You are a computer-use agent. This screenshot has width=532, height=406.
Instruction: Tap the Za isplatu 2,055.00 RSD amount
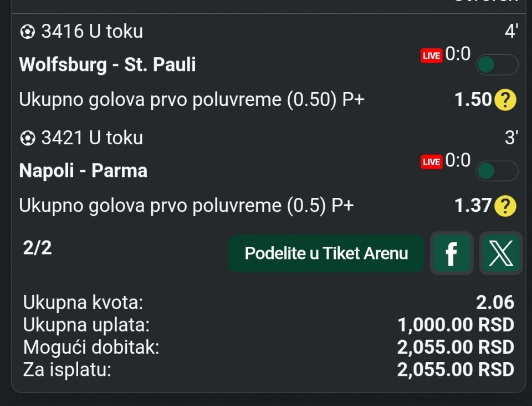pos(456,370)
